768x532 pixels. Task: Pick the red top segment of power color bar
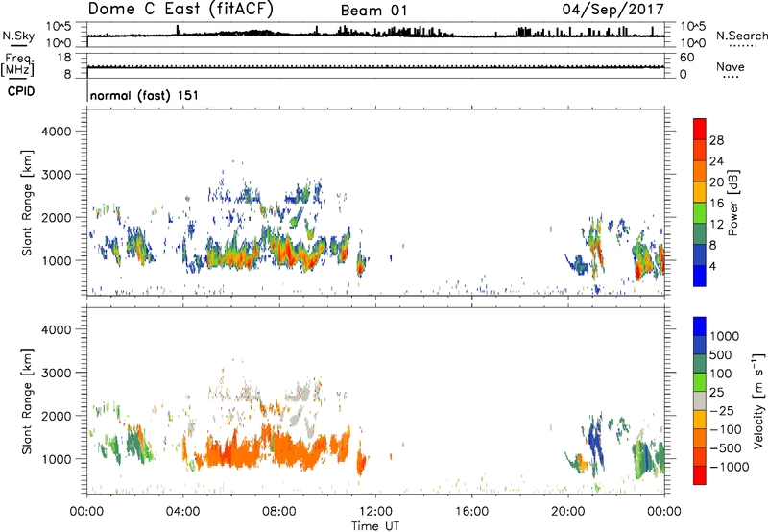tap(700, 129)
